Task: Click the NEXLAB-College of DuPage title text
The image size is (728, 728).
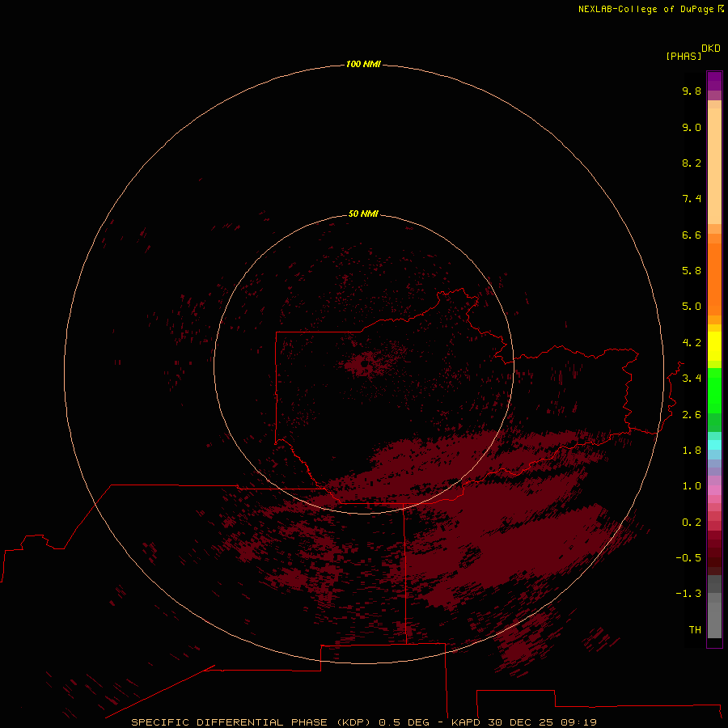Action: 646,9
